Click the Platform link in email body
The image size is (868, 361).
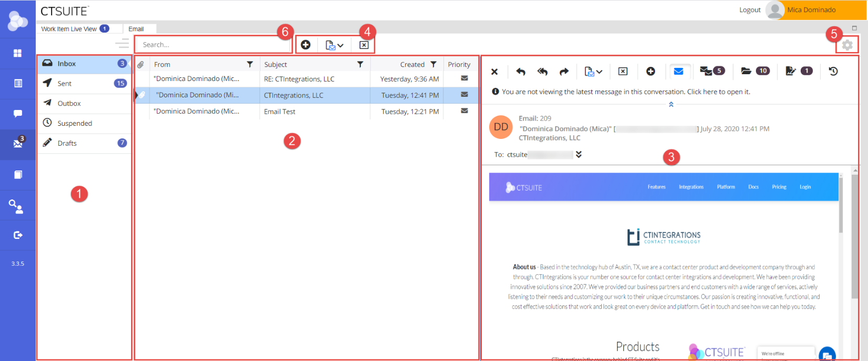coord(726,187)
